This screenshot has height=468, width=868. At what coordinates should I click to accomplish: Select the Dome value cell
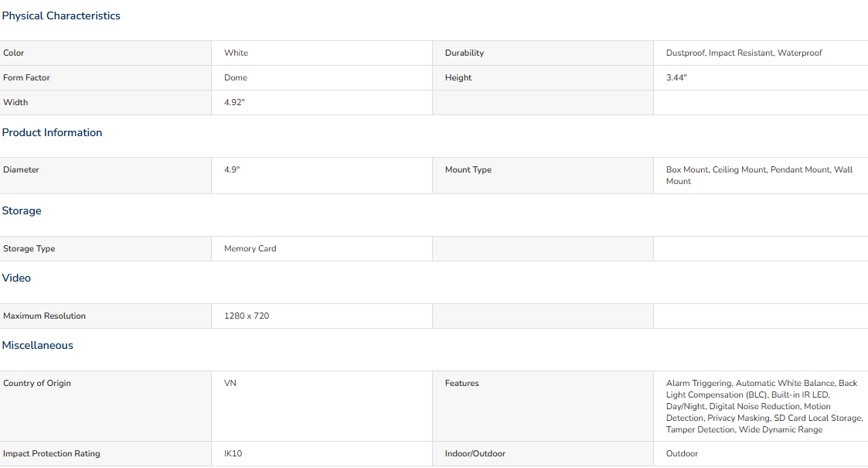[322, 78]
